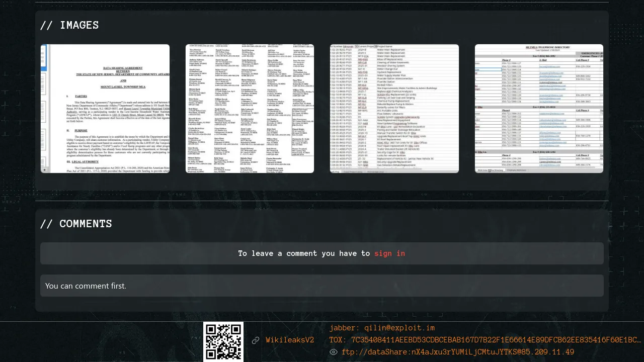Click the eye icon in the footer
The image size is (644, 362).
coord(333,352)
